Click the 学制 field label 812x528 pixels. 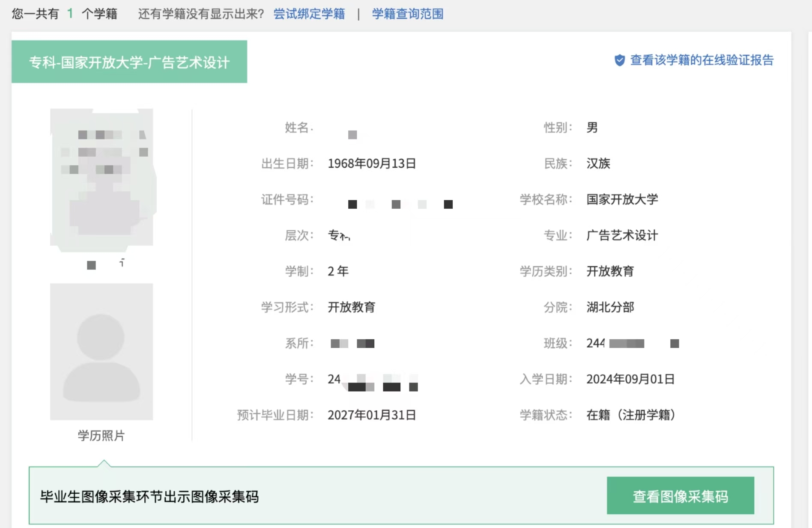coord(299,271)
